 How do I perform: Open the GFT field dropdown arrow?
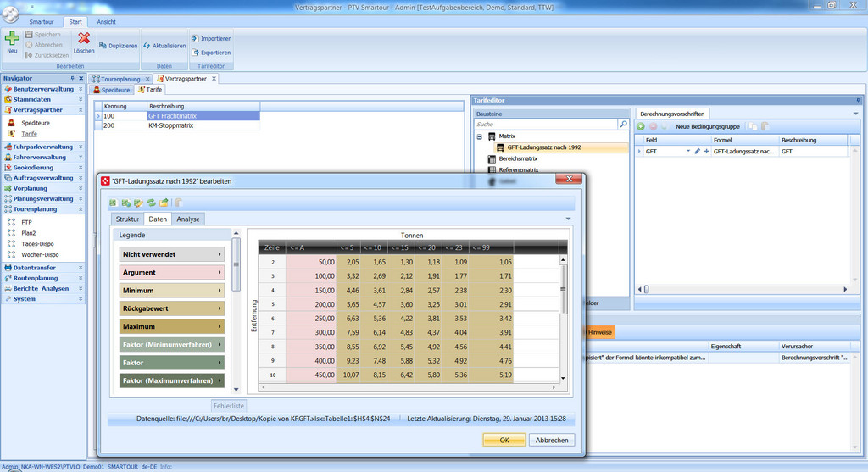[x=688, y=151]
